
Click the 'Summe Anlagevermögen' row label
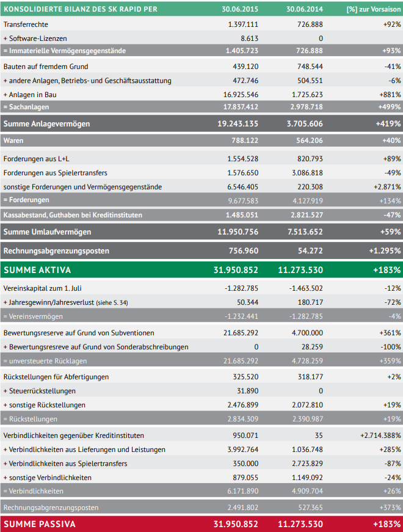47,124
